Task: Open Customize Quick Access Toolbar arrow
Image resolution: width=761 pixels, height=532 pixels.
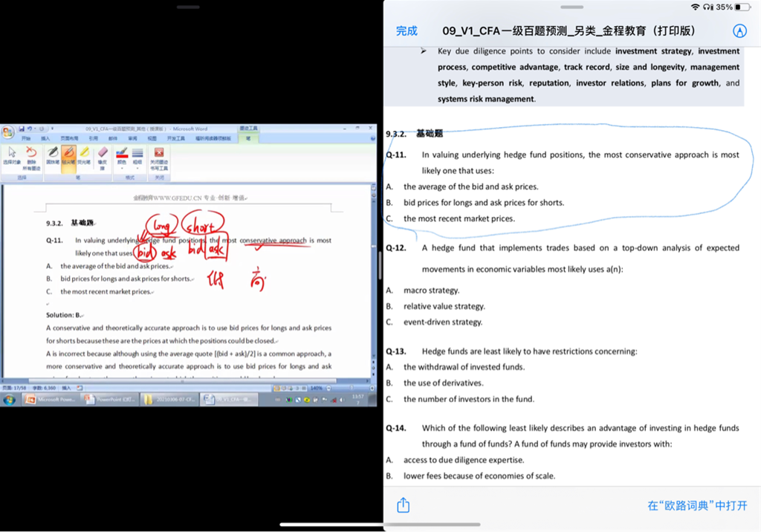Action: [x=53, y=129]
